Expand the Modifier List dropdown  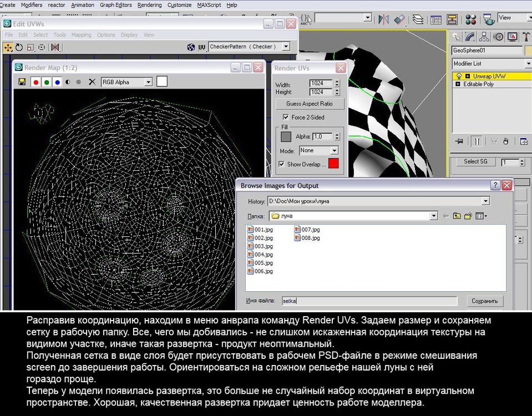pos(528,64)
